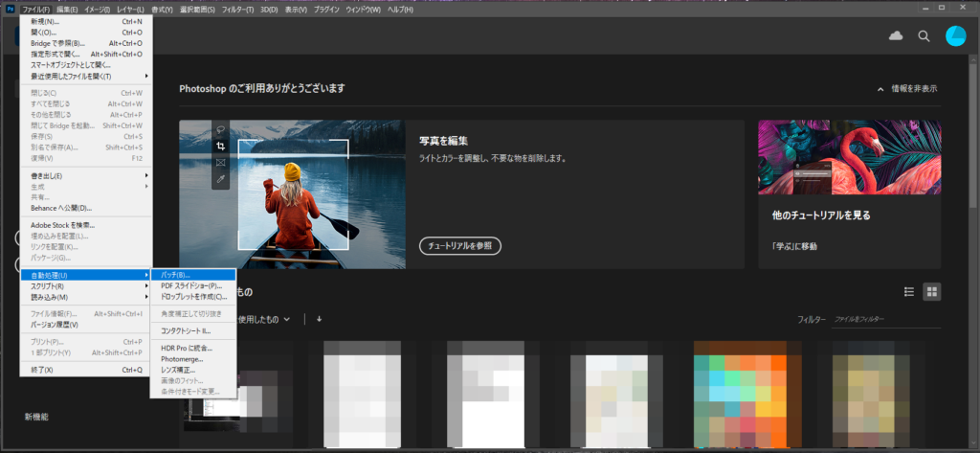The height and width of the screenshot is (453, 980).
Task: Select スマートオブジェクトとして開く...
Action: [x=86, y=65]
